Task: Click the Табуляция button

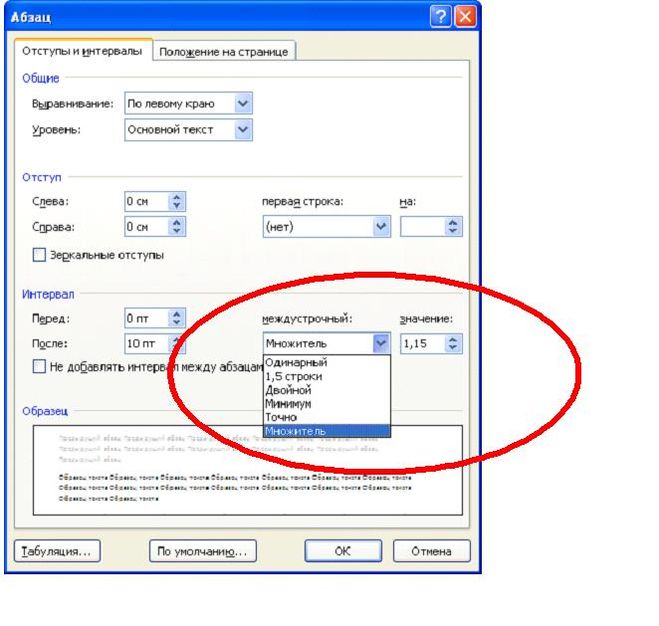Action: click(x=57, y=551)
